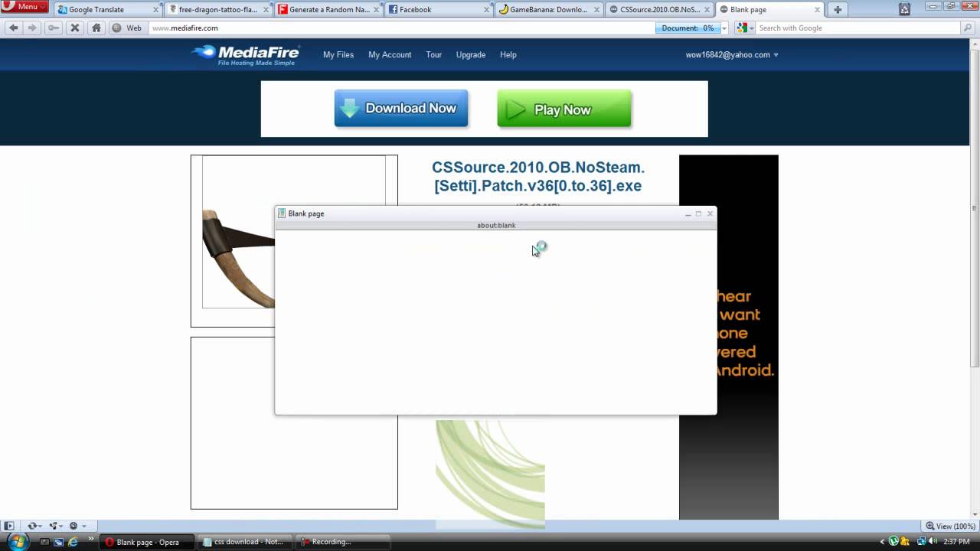980x551 pixels.
Task: Close the Blank page tab
Action: tap(817, 10)
